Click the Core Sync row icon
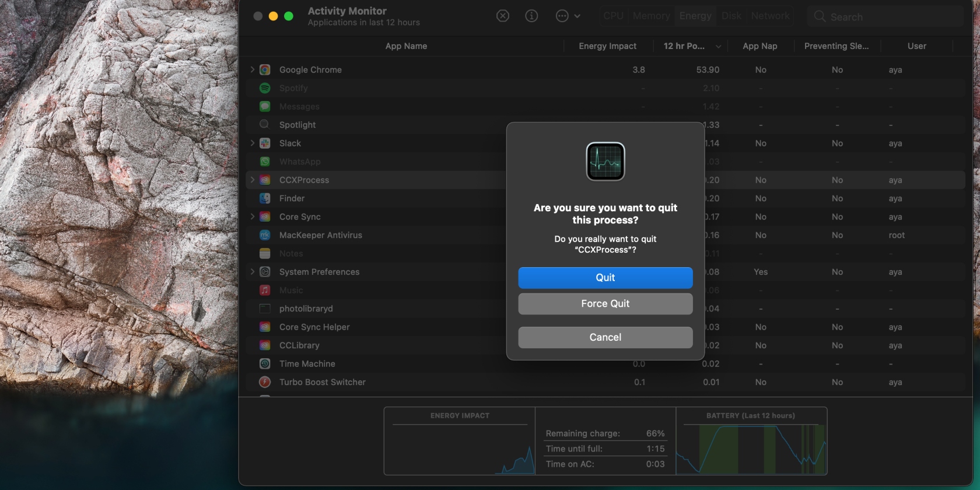The width and height of the screenshot is (980, 490). click(265, 216)
